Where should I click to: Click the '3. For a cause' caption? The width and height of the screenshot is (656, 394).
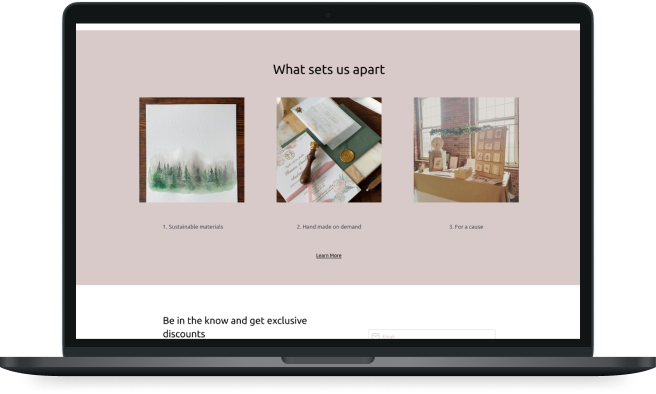coord(466,227)
